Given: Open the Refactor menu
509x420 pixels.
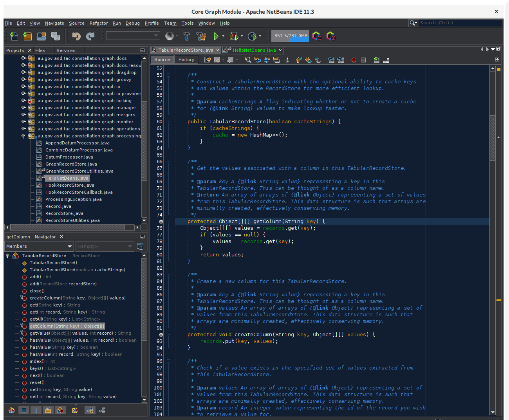Looking at the screenshot, I should pyautogui.click(x=99, y=23).
